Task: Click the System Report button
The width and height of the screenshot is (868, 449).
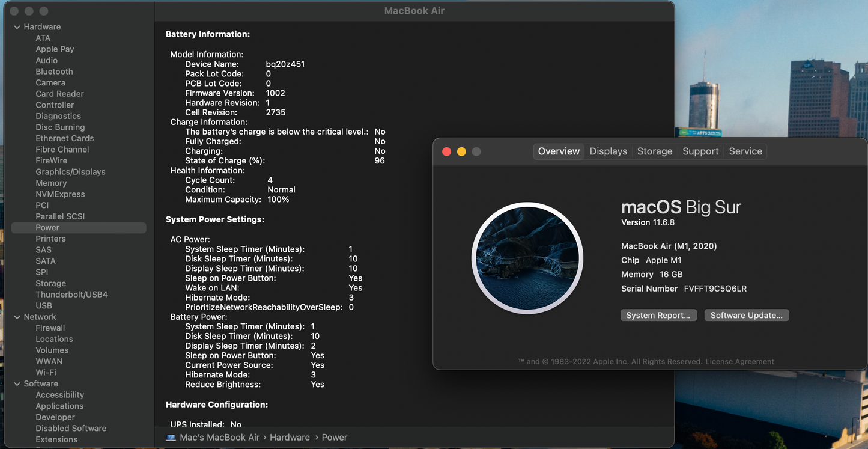Action: click(658, 316)
